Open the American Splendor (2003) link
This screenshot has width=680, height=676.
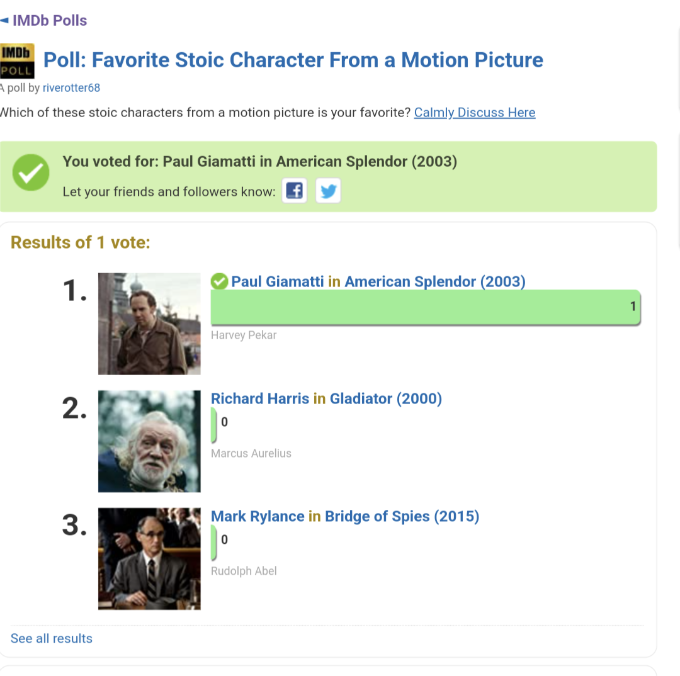tap(435, 282)
